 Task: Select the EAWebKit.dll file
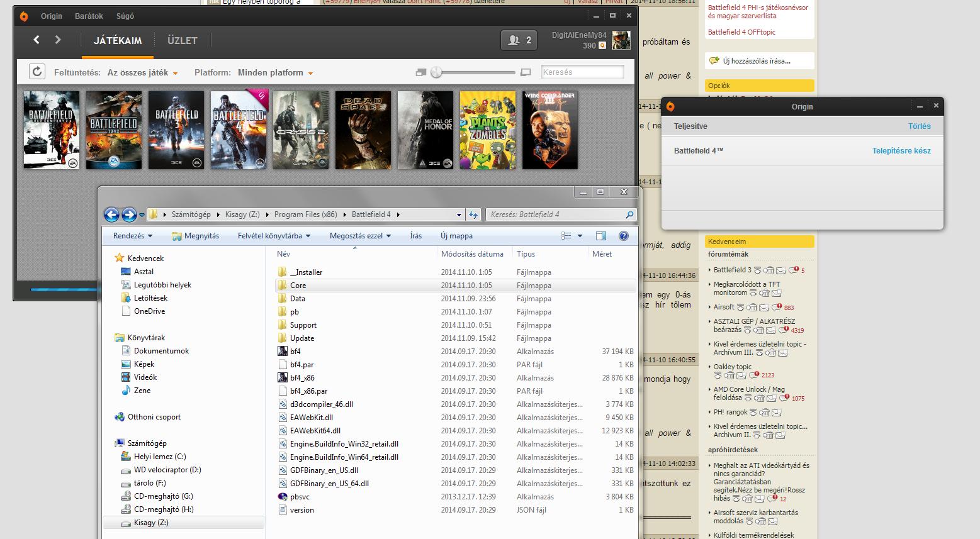[x=311, y=418]
